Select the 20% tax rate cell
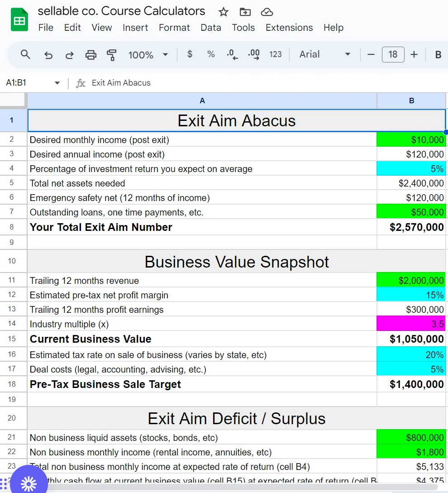The image size is (448, 493). [x=411, y=354]
